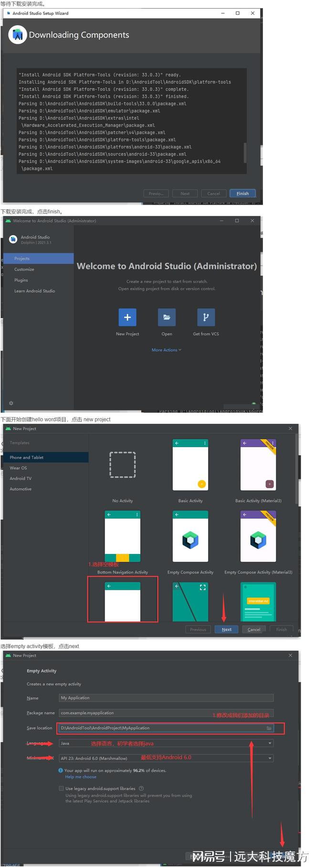Click the Android icon in the Empty Activity dialog title bar
Screen dimensions: 315x868
point(8,655)
